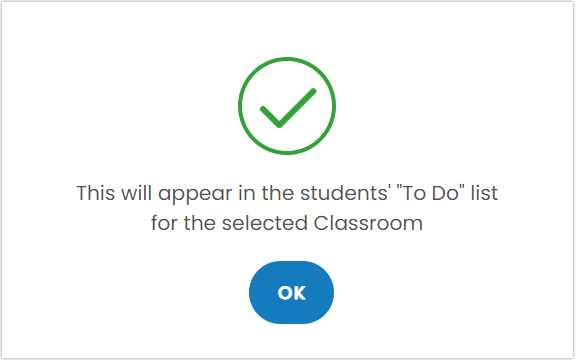
Task: Click the check icon above the message
Action: (x=287, y=106)
